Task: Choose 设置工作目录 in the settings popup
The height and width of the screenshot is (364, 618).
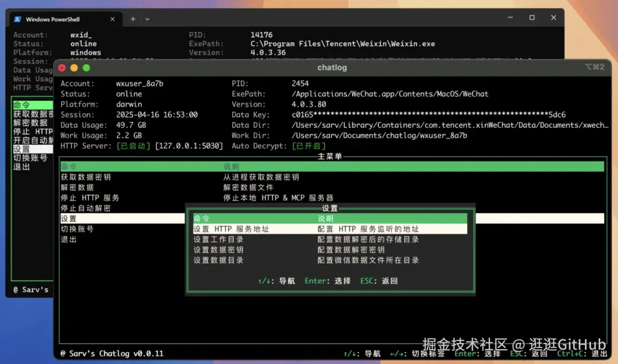Action: [x=219, y=239]
